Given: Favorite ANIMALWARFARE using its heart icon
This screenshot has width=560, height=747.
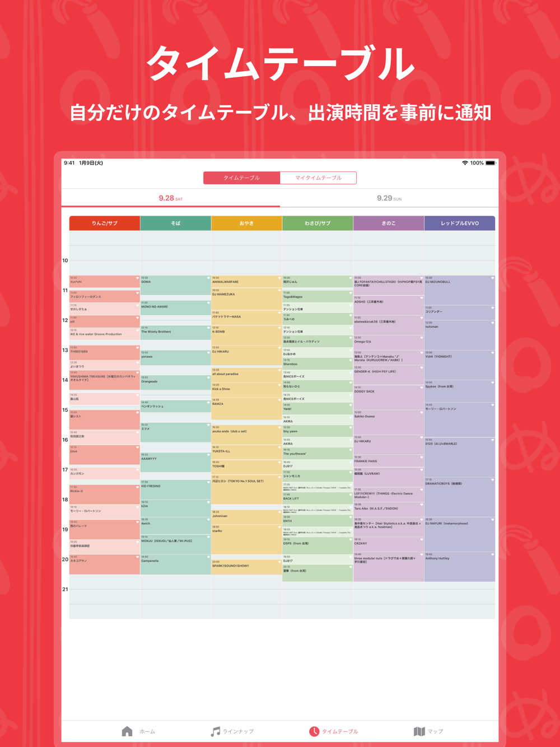Looking at the screenshot, I should (x=279, y=278).
